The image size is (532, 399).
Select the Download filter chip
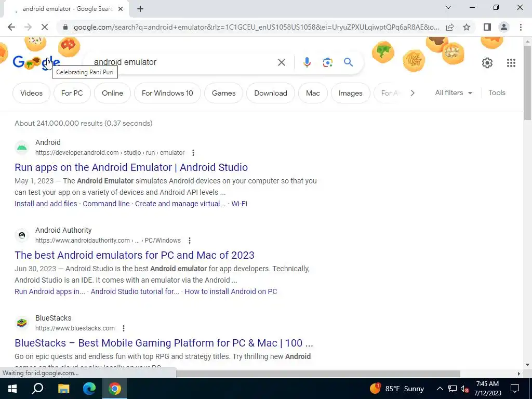270,93
